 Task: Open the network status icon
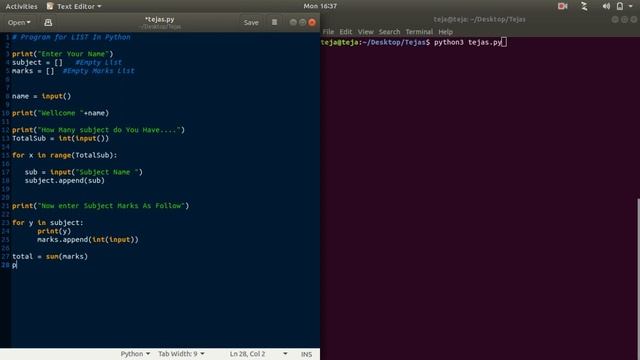(x=584, y=6)
